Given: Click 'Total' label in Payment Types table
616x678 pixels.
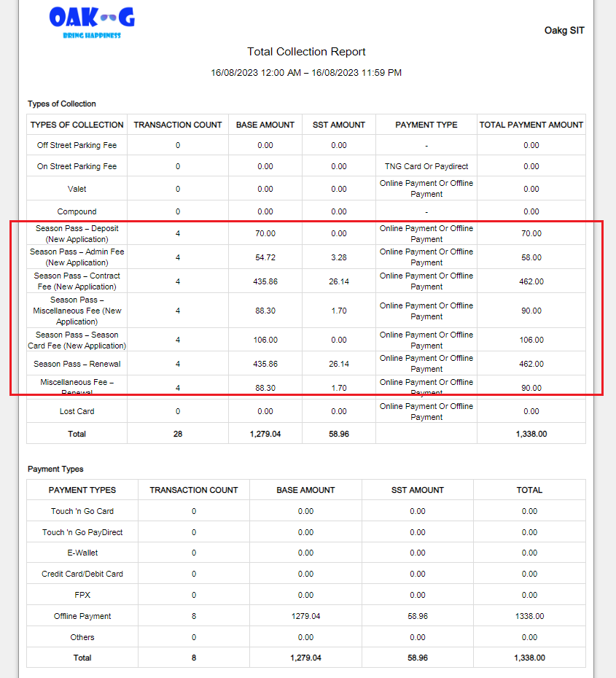Looking at the screenshot, I should (82, 658).
